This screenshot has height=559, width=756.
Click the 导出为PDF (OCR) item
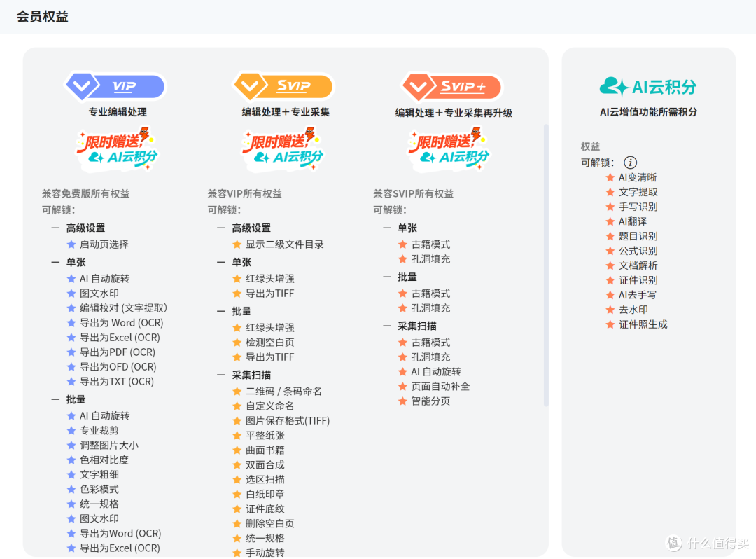[x=117, y=352]
